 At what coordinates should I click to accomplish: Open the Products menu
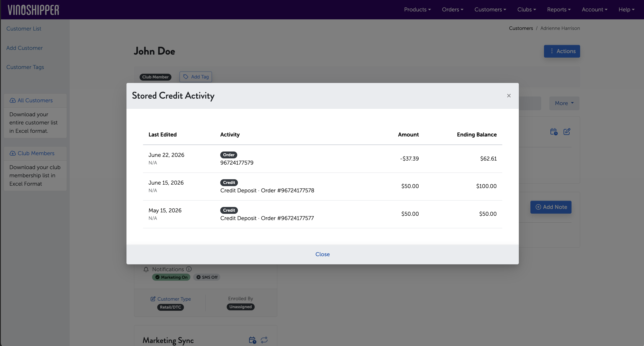[417, 9]
